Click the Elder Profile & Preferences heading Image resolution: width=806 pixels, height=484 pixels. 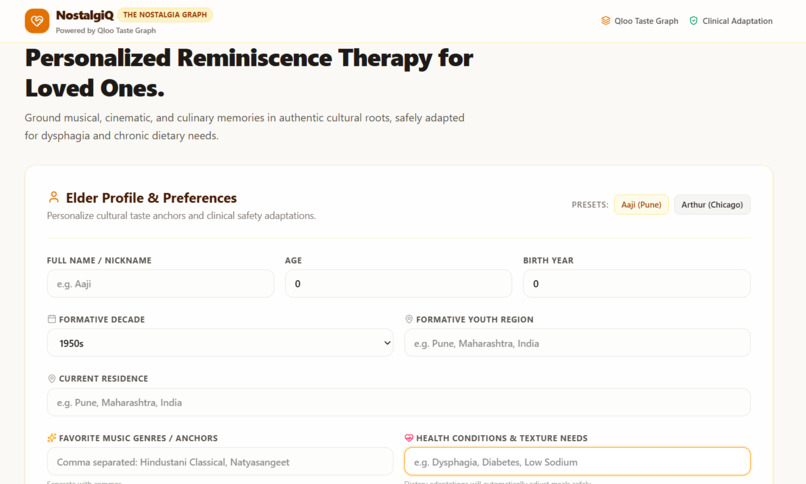[151, 198]
